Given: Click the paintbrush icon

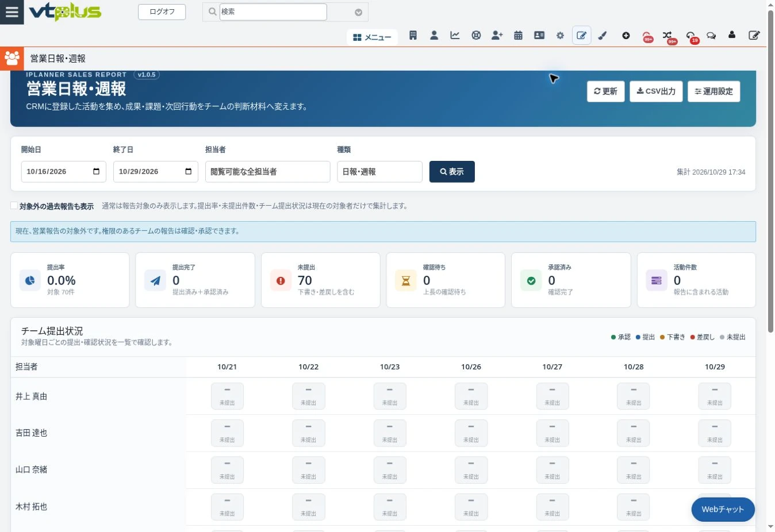Looking at the screenshot, I should (x=603, y=36).
